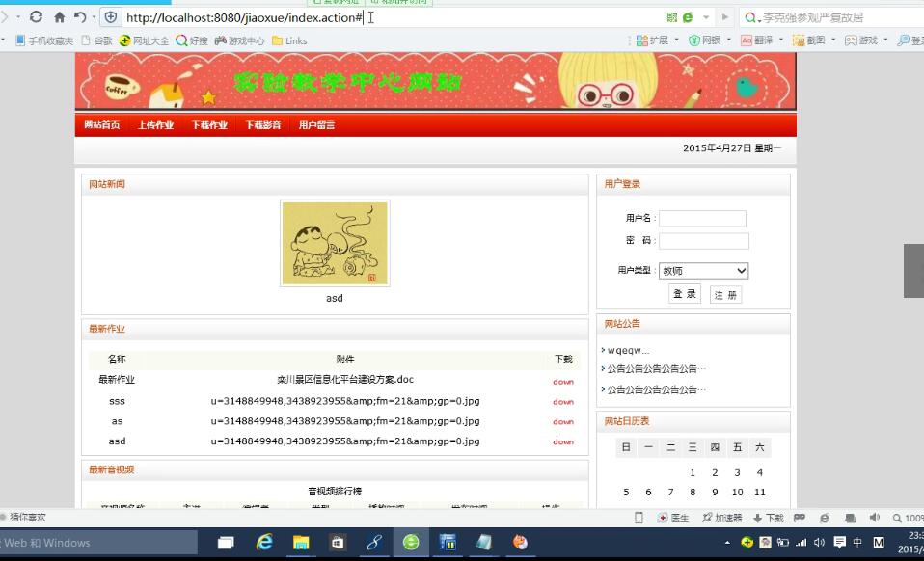924x561 pixels.
Task: Click the 奕川景区信息化平台建设方案.doc attachment
Action: point(345,380)
